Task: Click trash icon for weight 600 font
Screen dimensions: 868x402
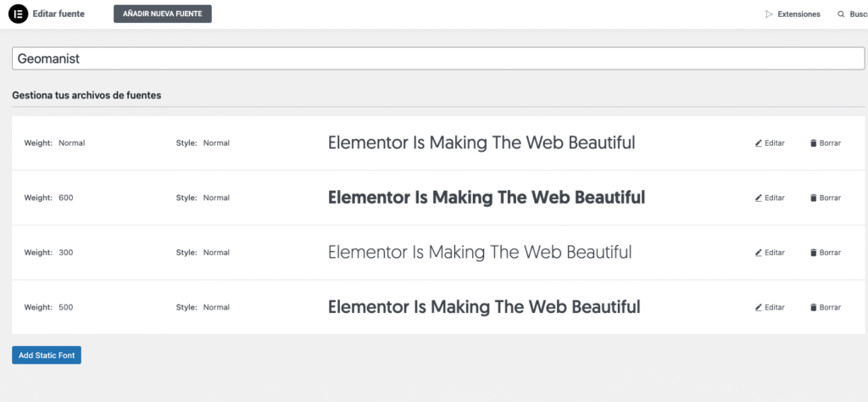Action: coord(813,198)
